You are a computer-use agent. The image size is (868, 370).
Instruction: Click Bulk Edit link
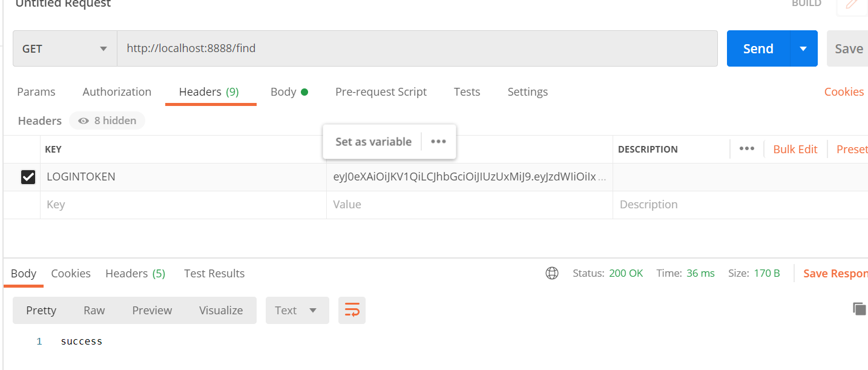coord(795,149)
